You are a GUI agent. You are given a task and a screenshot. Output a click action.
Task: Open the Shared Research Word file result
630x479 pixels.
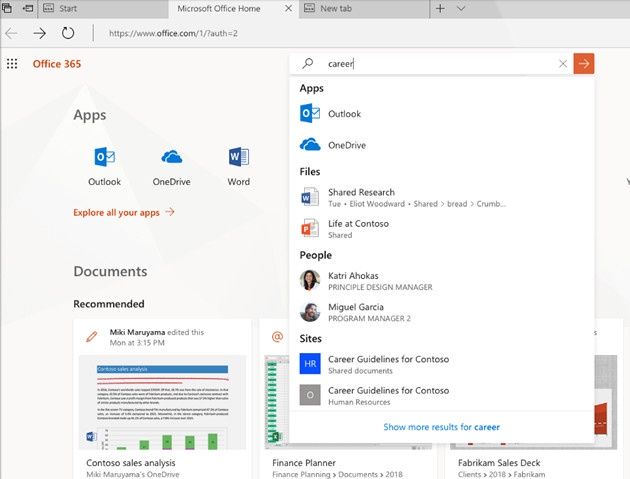442,198
